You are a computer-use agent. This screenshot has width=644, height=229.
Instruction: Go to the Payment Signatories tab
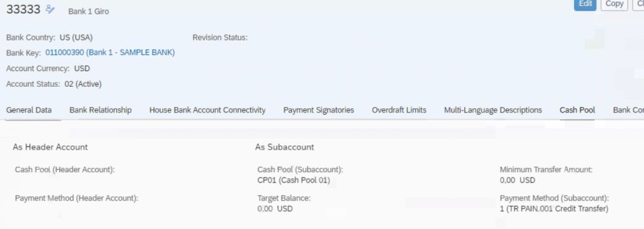pyautogui.click(x=319, y=110)
